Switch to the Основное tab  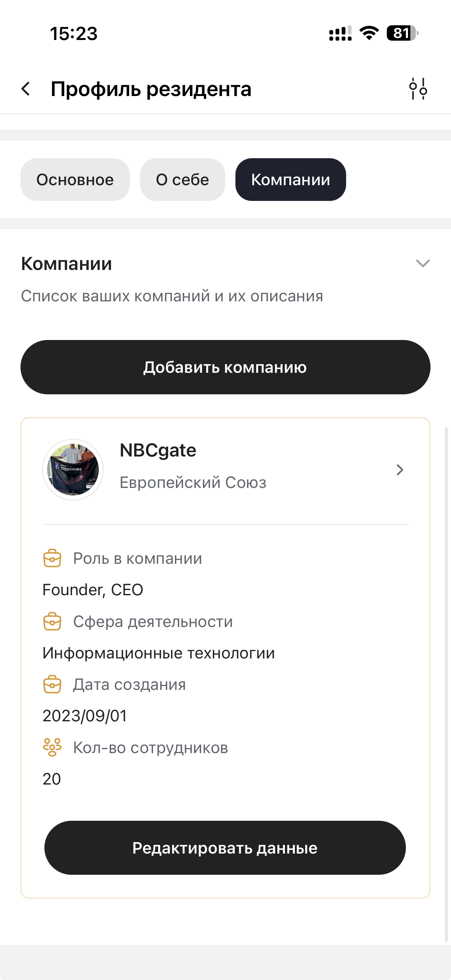pyautogui.click(x=75, y=179)
